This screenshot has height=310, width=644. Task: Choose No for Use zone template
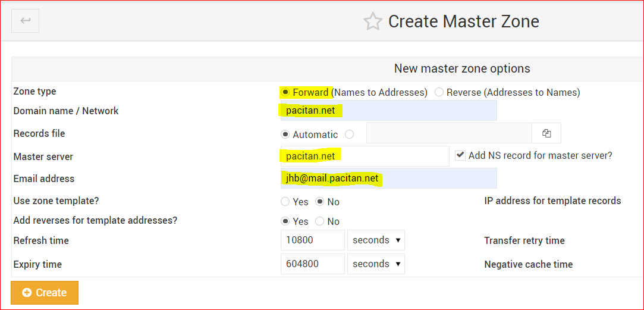click(320, 202)
